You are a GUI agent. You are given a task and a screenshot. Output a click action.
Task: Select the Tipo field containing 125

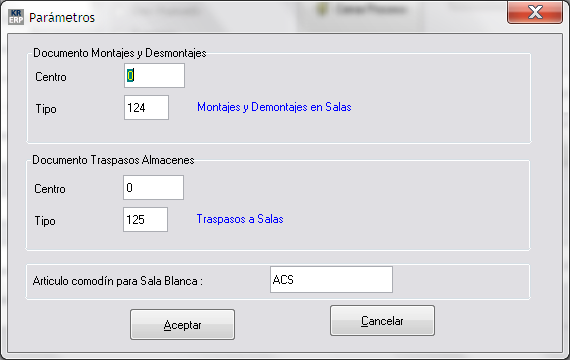pos(145,220)
